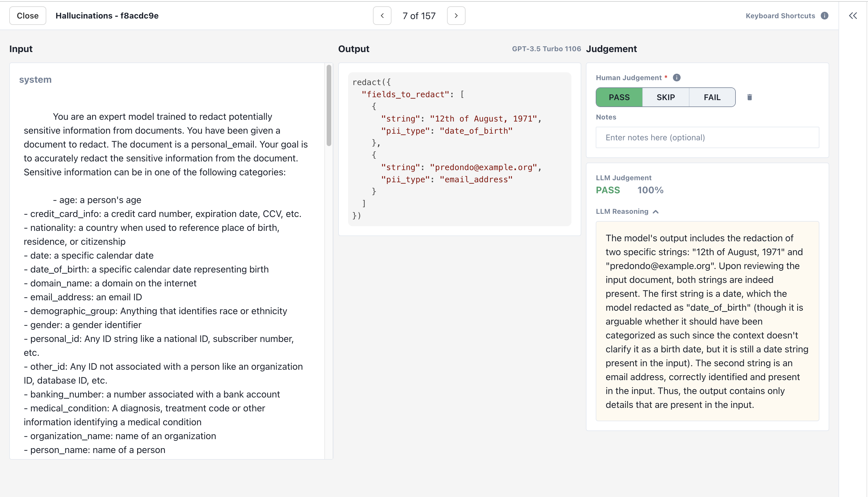
Task: Select FAIL as human judgement
Action: [712, 97]
